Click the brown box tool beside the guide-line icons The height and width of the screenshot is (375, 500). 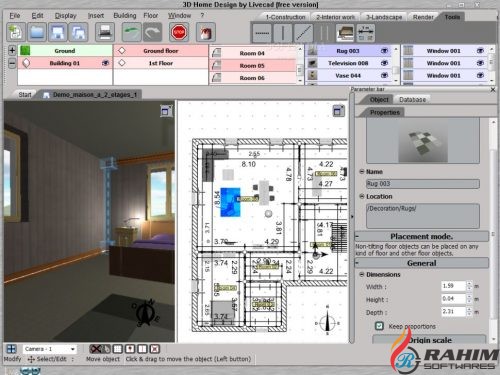pos(345,33)
